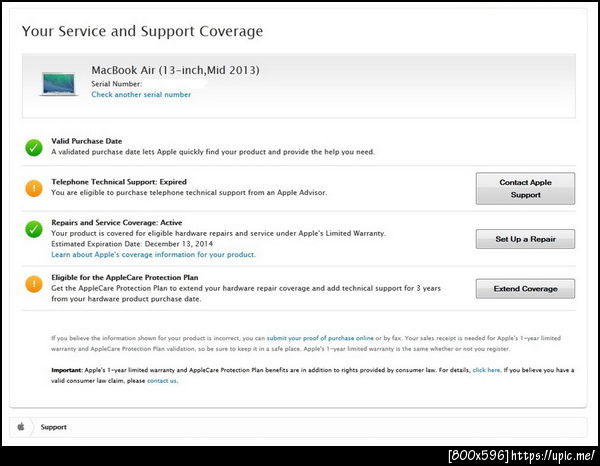Click the Extend Coverage button
Screen dimensions: 600x466
[x=525, y=288]
